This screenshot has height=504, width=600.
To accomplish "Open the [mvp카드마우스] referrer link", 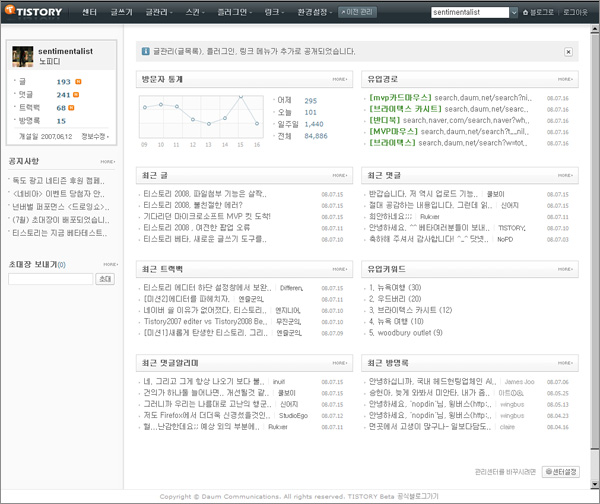I will click(450, 98).
